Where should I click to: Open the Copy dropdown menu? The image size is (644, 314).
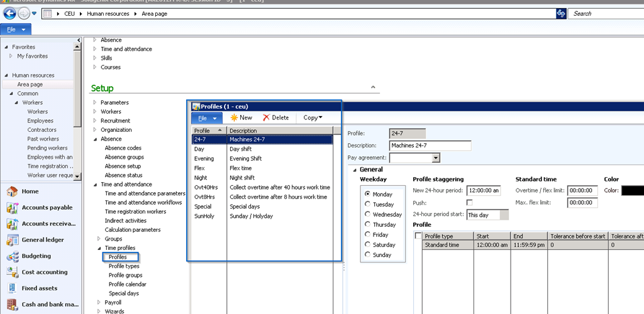(313, 117)
